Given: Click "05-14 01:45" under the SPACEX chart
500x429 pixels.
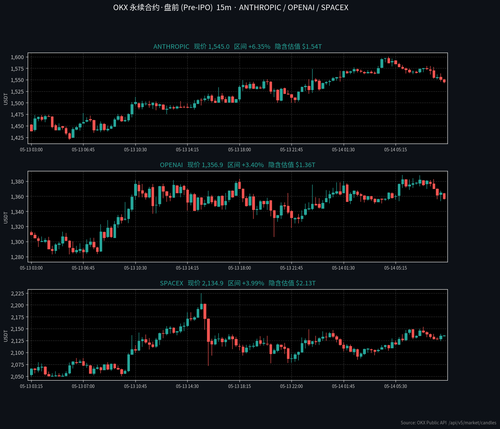Looking at the screenshot, I should point(343,386).
